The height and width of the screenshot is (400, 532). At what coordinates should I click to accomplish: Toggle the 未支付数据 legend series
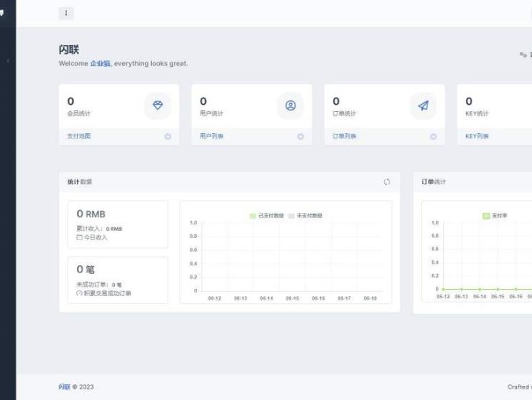305,216
